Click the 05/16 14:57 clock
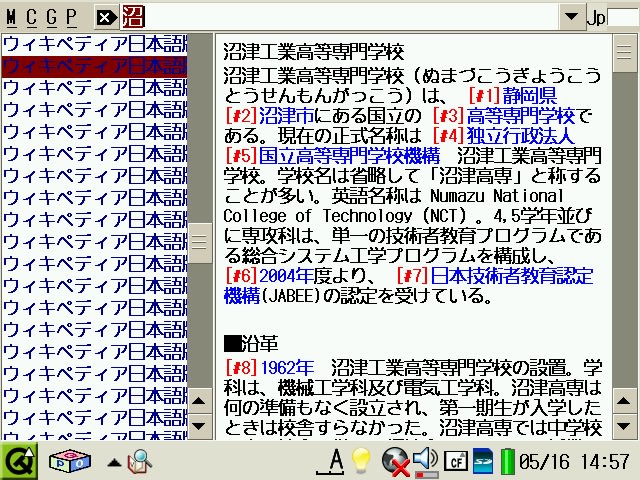This screenshot has width=640, height=480. click(x=574, y=462)
